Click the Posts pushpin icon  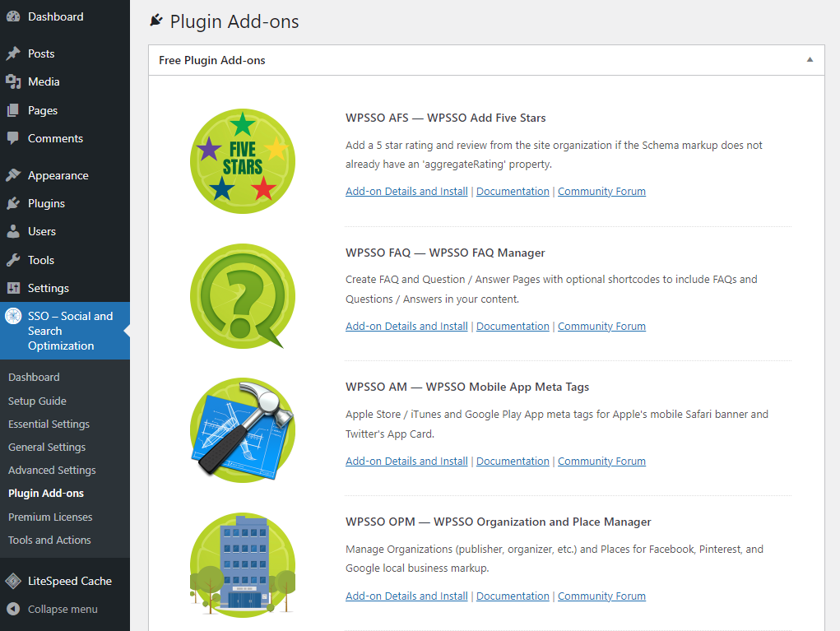coord(13,53)
